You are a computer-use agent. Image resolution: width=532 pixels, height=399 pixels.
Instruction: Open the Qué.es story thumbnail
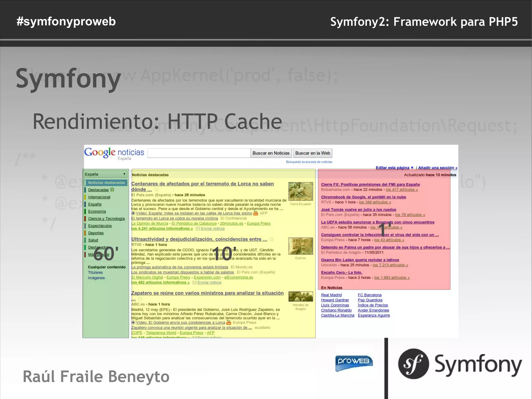point(301,246)
